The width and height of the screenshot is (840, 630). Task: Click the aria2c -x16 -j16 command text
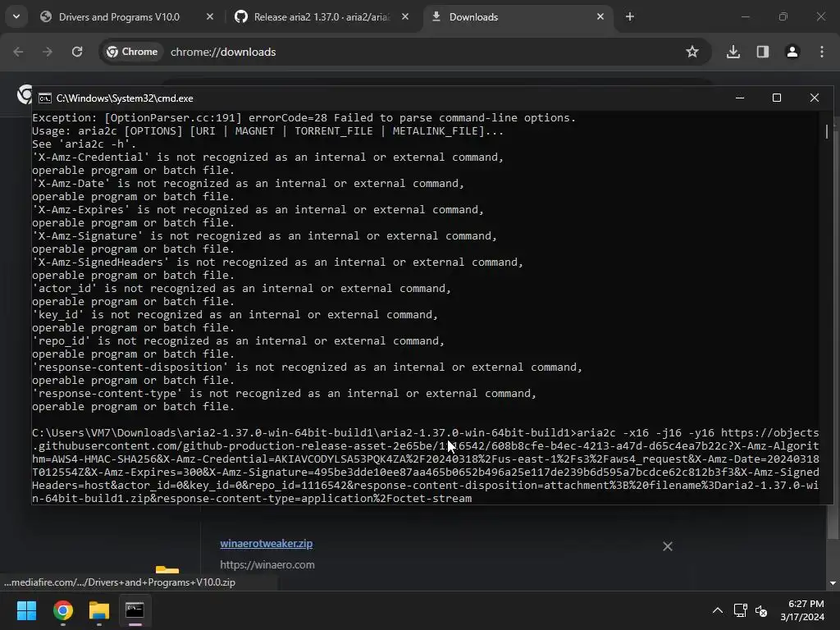(x=646, y=432)
